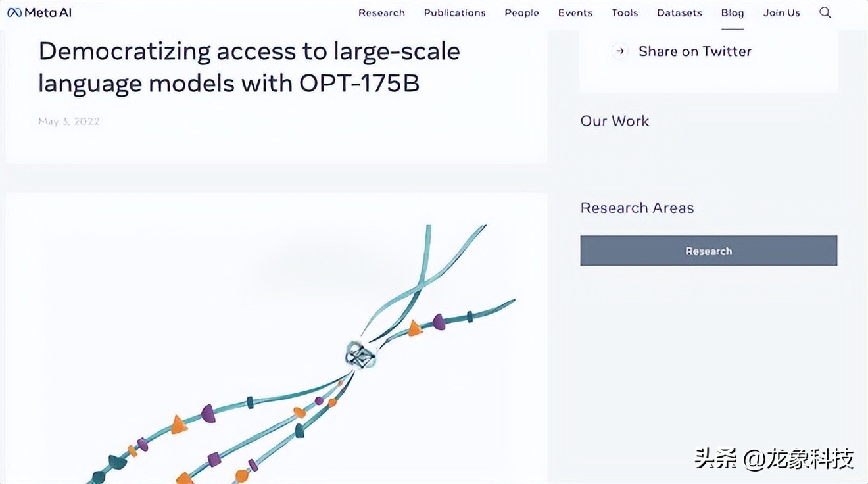Screen dimensions: 868x484
Task: Open the Join Us page
Action: pos(781,12)
